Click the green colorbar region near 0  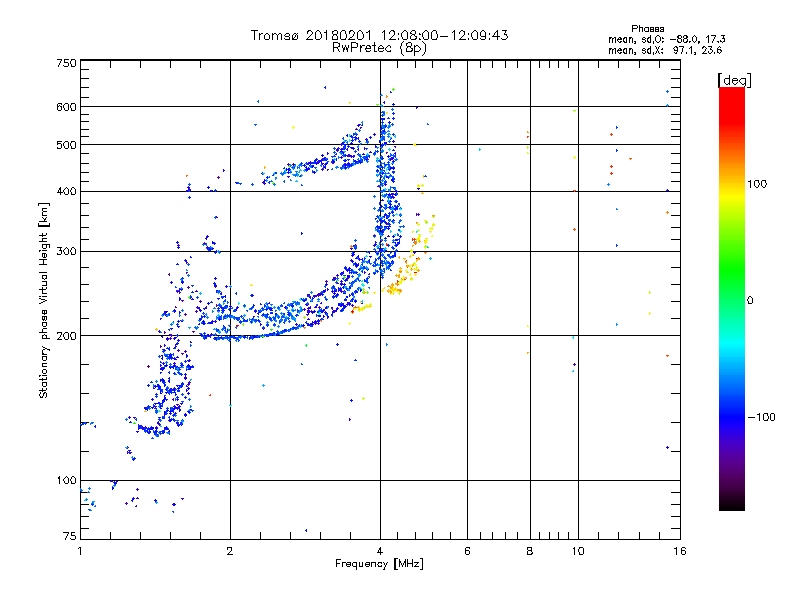[732, 286]
